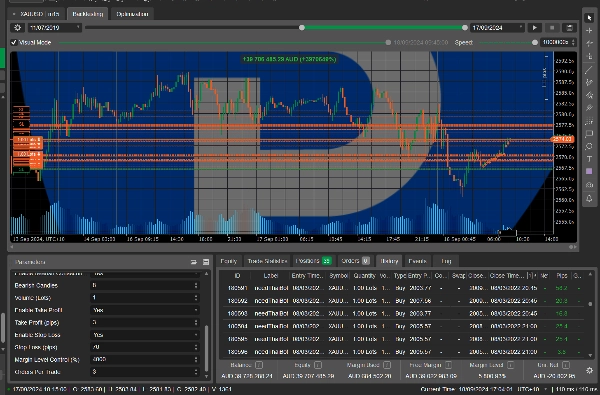Click the Parameters panel vertical scrollbar
This screenshot has height=395, width=600.
[x=207, y=348]
